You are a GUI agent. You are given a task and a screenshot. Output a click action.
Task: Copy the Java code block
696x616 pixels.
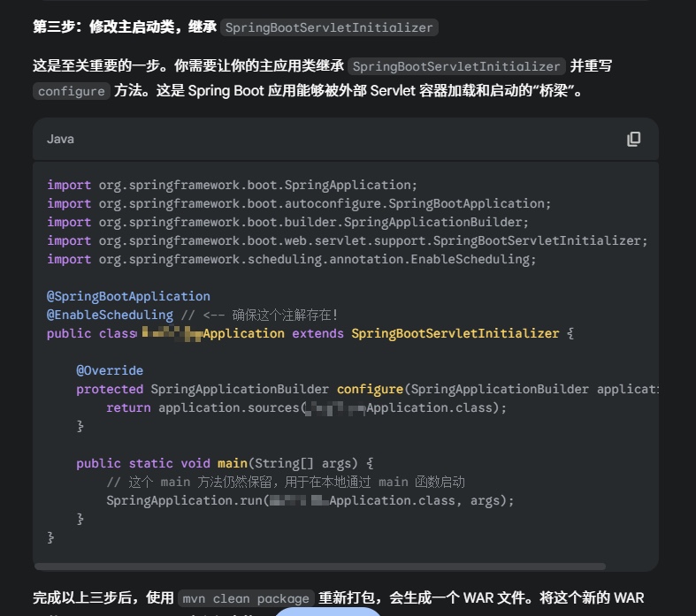(x=633, y=139)
